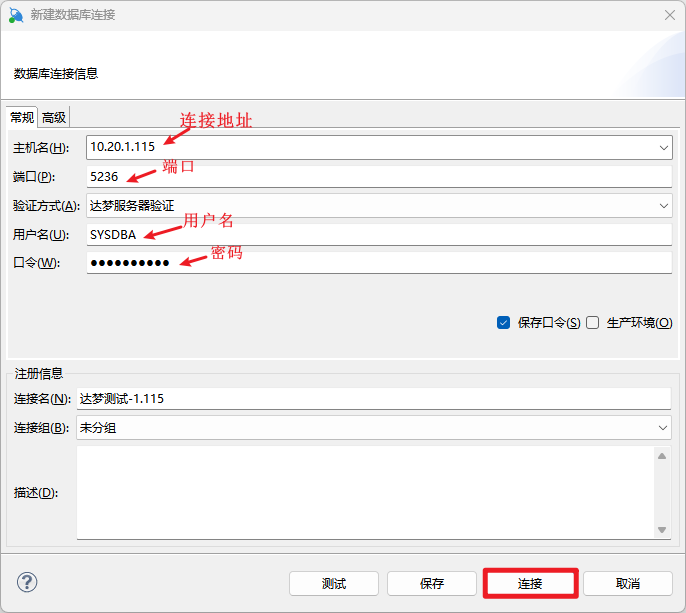Screen dimensions: 686x613
Task: Click the DM database app icon in title bar
Action: 16,15
